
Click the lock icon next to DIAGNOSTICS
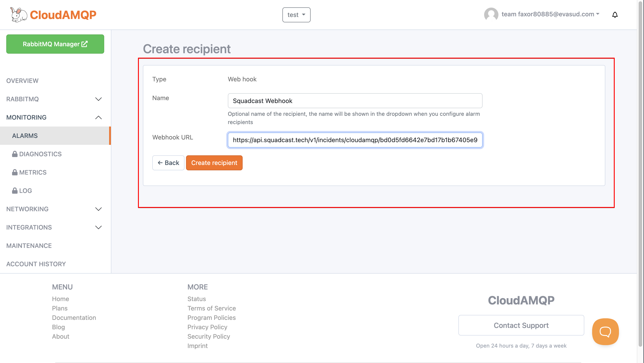click(15, 154)
